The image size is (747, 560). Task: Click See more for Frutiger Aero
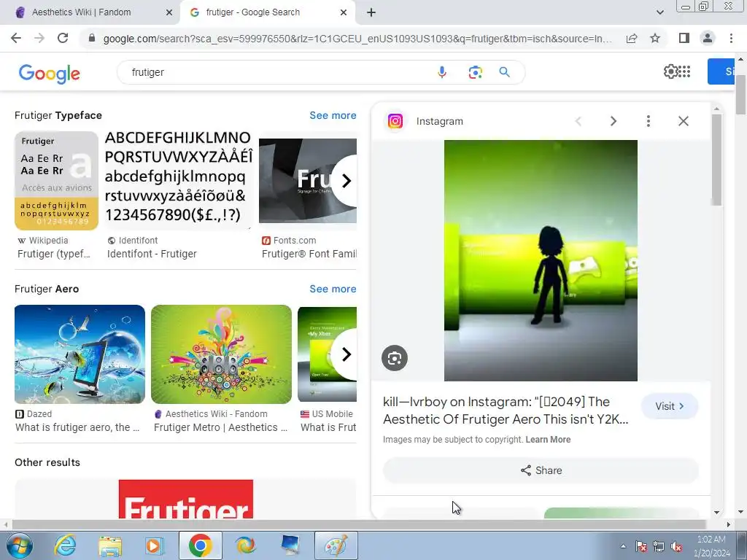(x=333, y=289)
